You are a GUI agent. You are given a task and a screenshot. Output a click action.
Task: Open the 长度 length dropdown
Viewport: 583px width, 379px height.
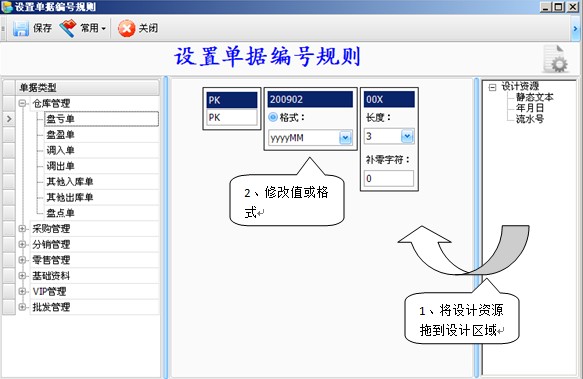click(x=407, y=136)
